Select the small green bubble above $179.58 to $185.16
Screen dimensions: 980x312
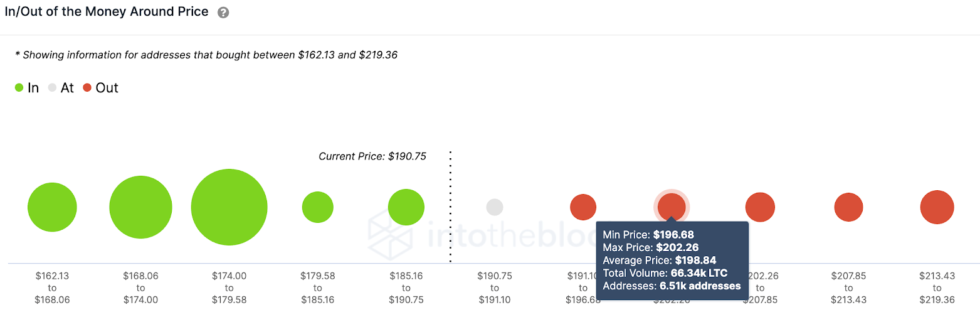(318, 207)
